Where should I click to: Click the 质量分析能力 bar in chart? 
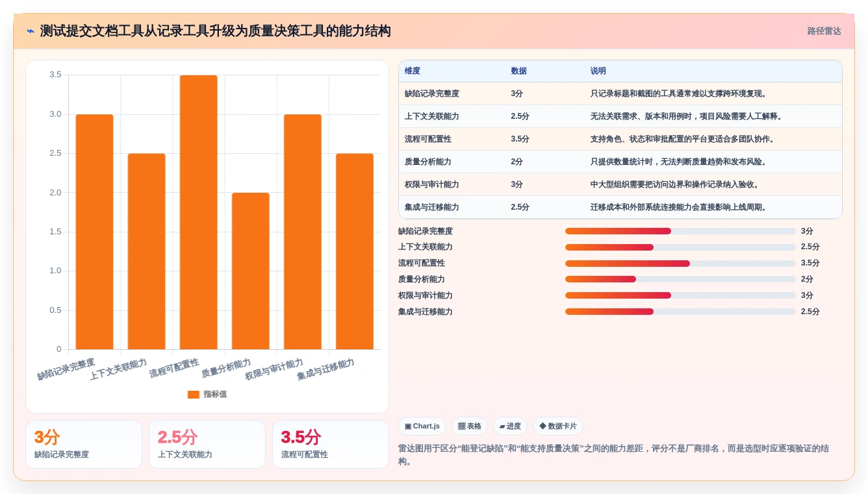250,271
